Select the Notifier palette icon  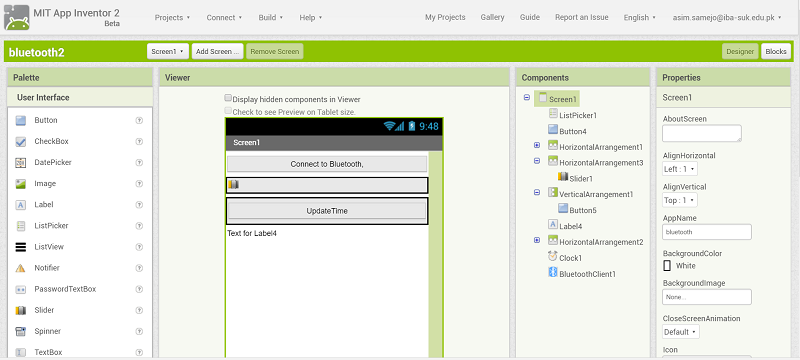pos(20,268)
